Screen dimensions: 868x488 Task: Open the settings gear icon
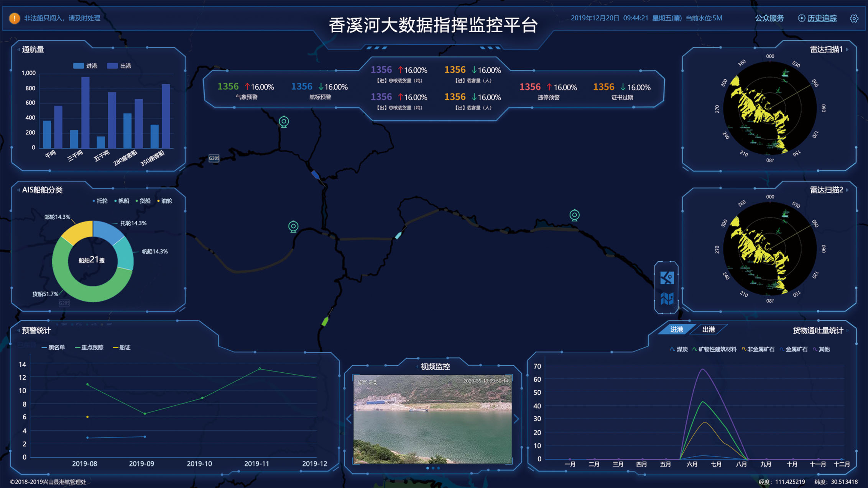854,18
